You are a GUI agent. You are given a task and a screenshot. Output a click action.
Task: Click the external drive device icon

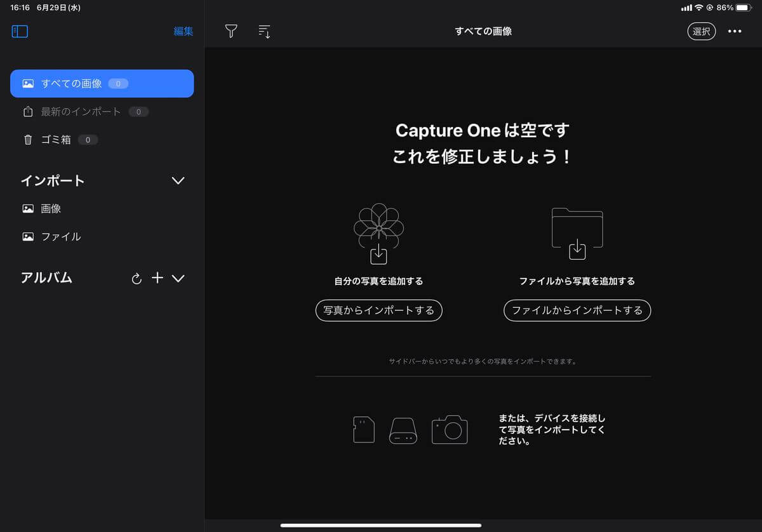[403, 430]
